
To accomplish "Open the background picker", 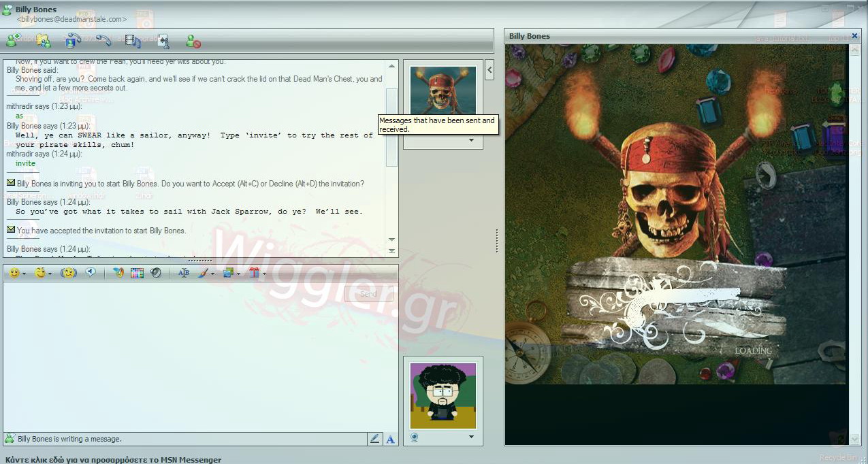I will pyautogui.click(x=227, y=273).
